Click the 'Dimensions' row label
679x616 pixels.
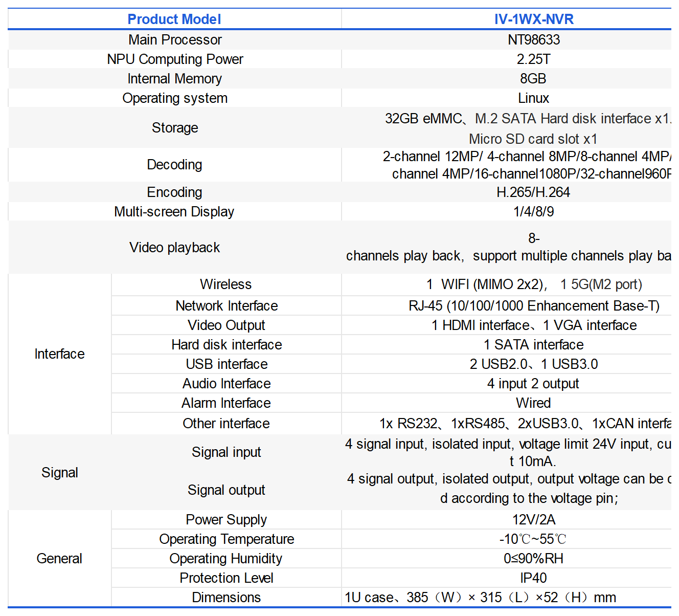click(x=227, y=598)
